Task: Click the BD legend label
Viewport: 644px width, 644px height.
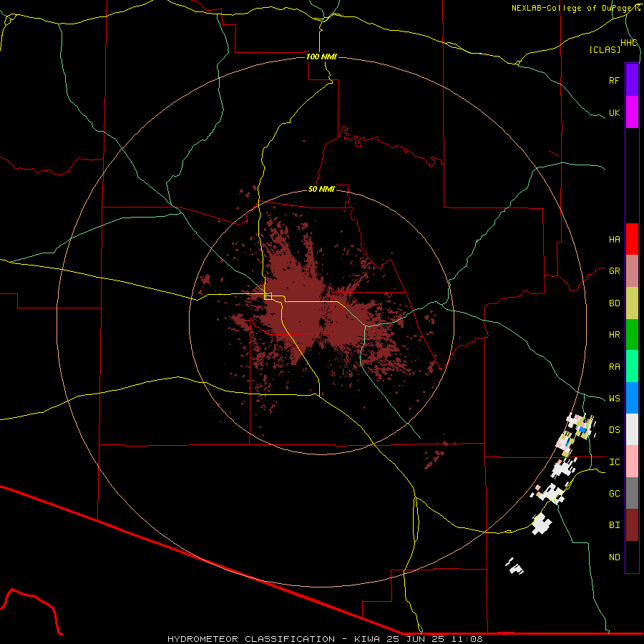Action: click(614, 303)
